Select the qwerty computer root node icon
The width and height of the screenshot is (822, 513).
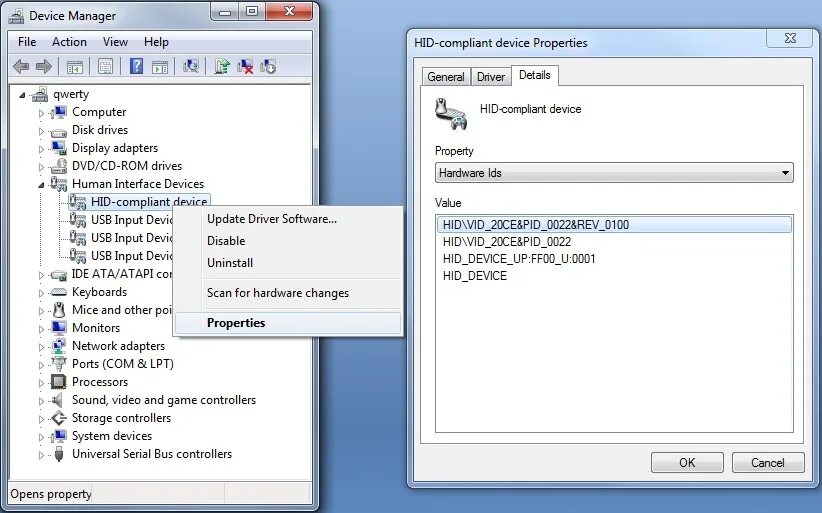[40, 94]
